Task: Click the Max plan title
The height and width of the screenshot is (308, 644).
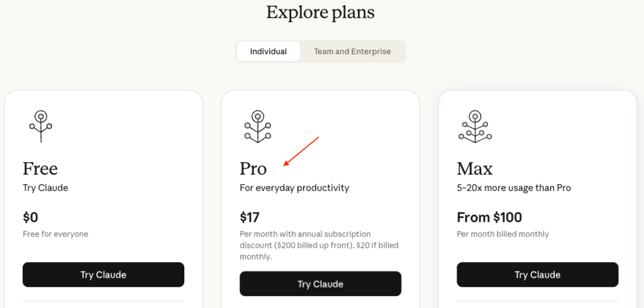Action: [x=475, y=168]
